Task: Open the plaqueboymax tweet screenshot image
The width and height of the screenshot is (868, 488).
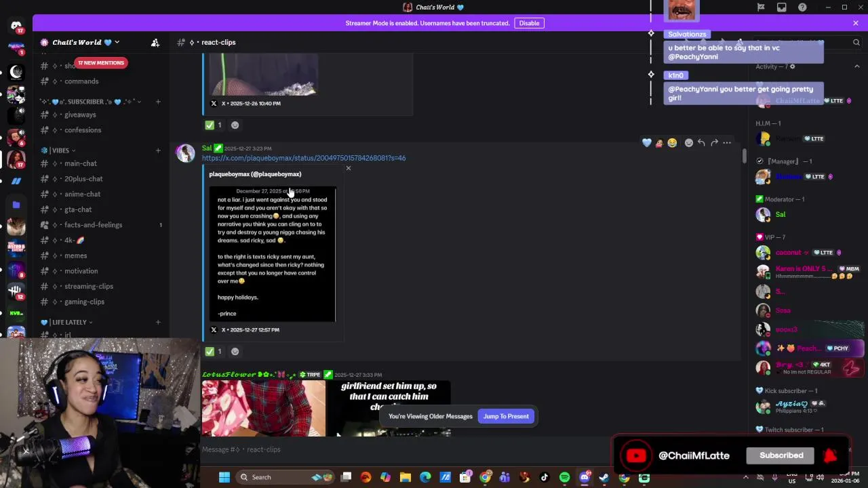Action: tap(273, 253)
